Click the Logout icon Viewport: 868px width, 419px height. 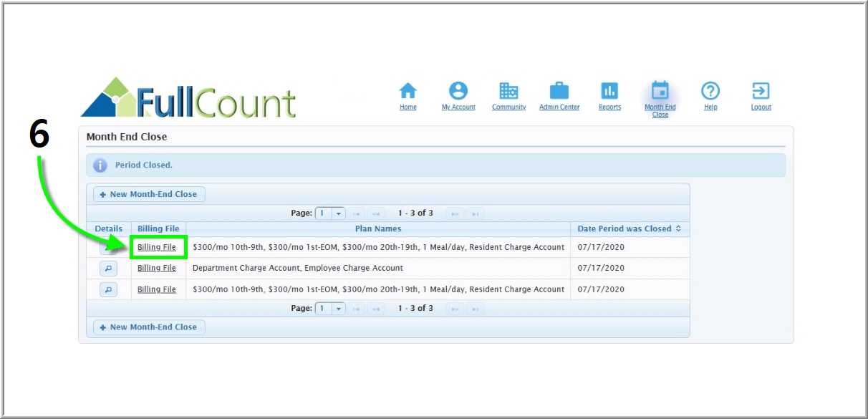[x=761, y=91]
